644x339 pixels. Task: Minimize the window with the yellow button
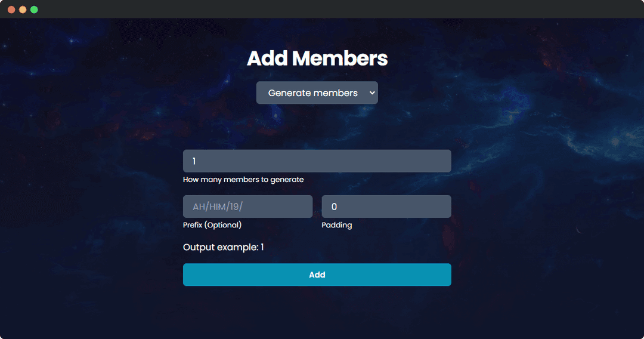tap(23, 10)
